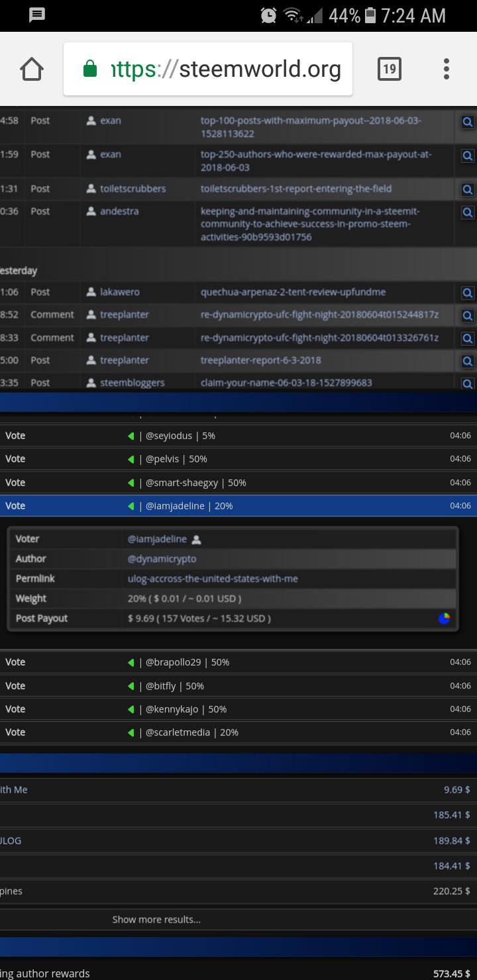Open magnifier for toiletscrubbers post row
Viewport: 477px width, 980px height.
(x=468, y=189)
